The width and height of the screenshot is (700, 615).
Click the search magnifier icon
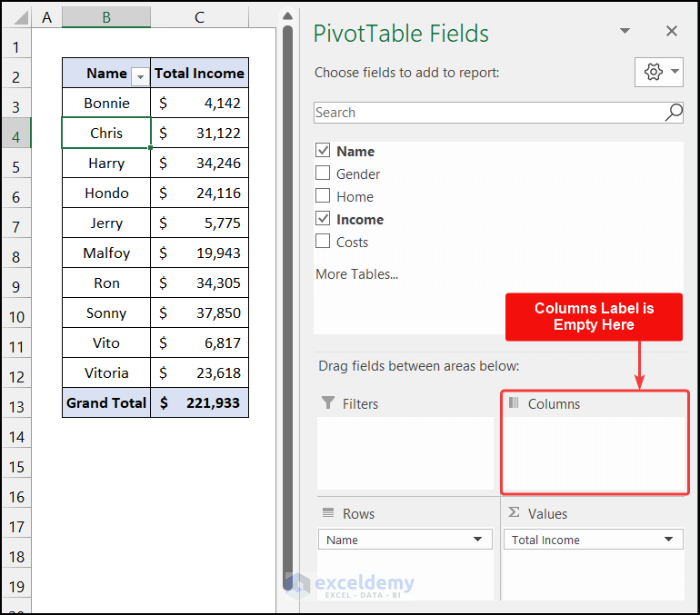tap(674, 113)
